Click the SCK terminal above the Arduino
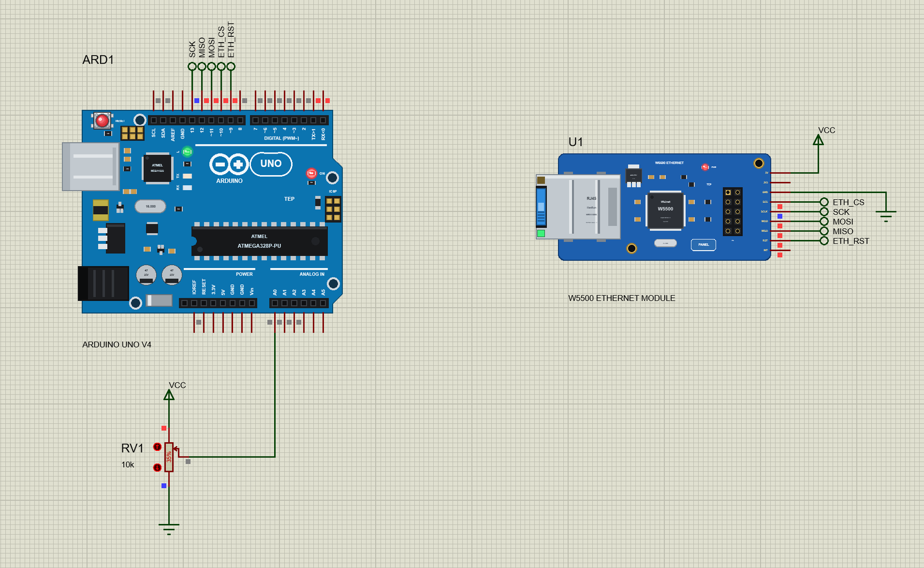This screenshot has width=924, height=568. (192, 66)
